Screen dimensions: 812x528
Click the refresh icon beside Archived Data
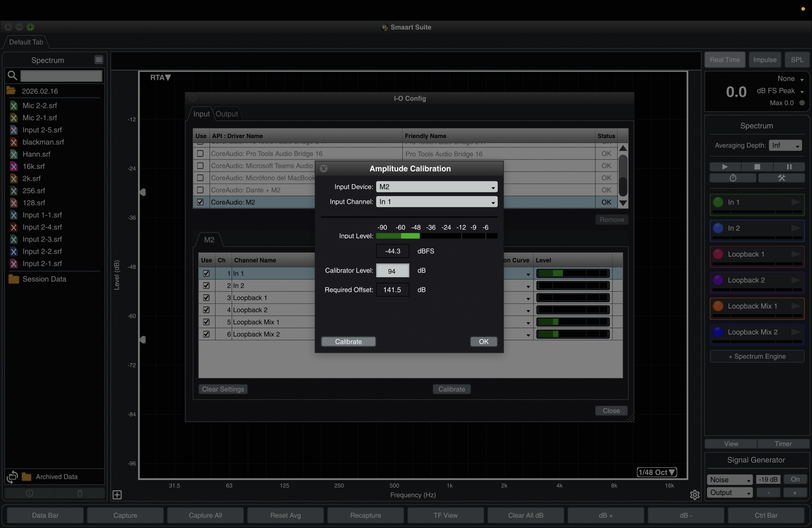(x=12, y=477)
